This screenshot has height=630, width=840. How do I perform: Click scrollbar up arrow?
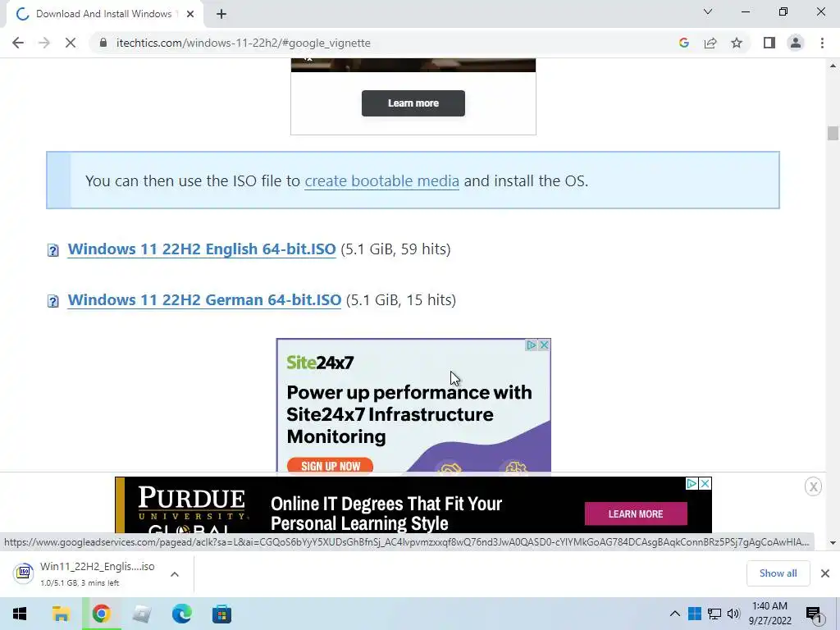point(833,66)
